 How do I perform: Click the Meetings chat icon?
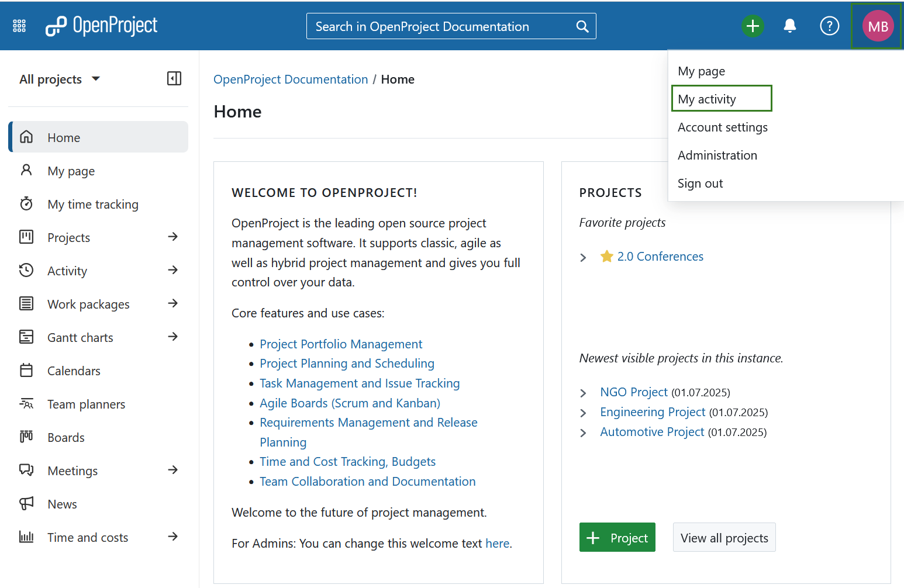click(x=26, y=470)
